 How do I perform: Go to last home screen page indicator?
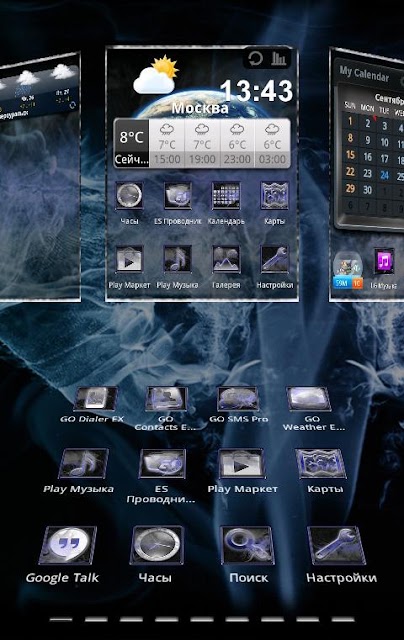click(x=343, y=620)
